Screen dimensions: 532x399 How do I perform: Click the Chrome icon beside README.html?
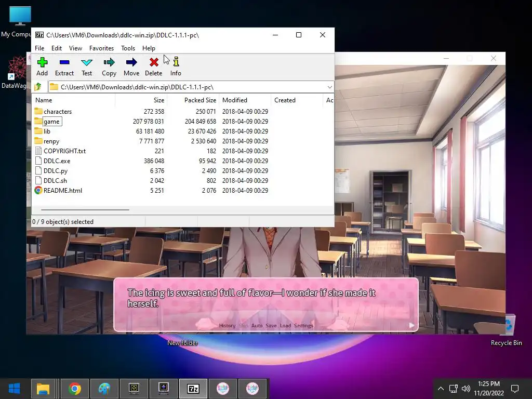38,190
